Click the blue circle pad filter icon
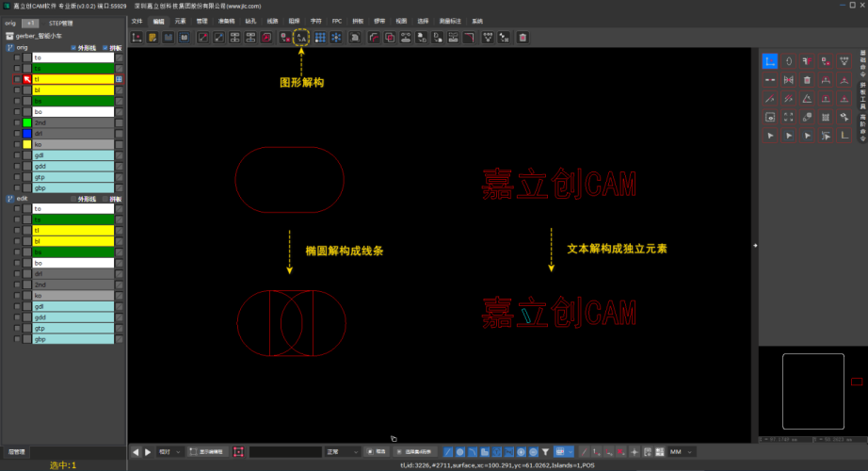 pos(460,452)
